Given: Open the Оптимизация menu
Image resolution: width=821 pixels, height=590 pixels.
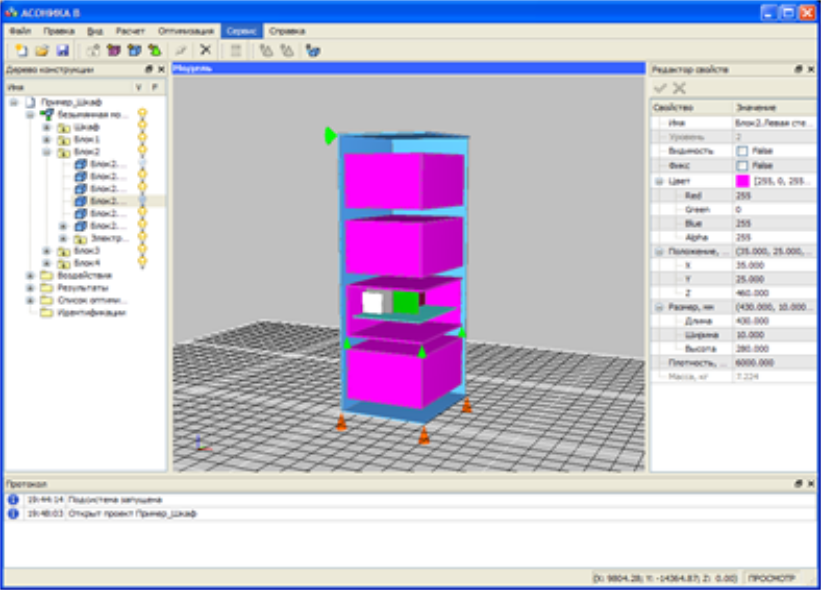Looking at the screenshot, I should [x=185, y=31].
